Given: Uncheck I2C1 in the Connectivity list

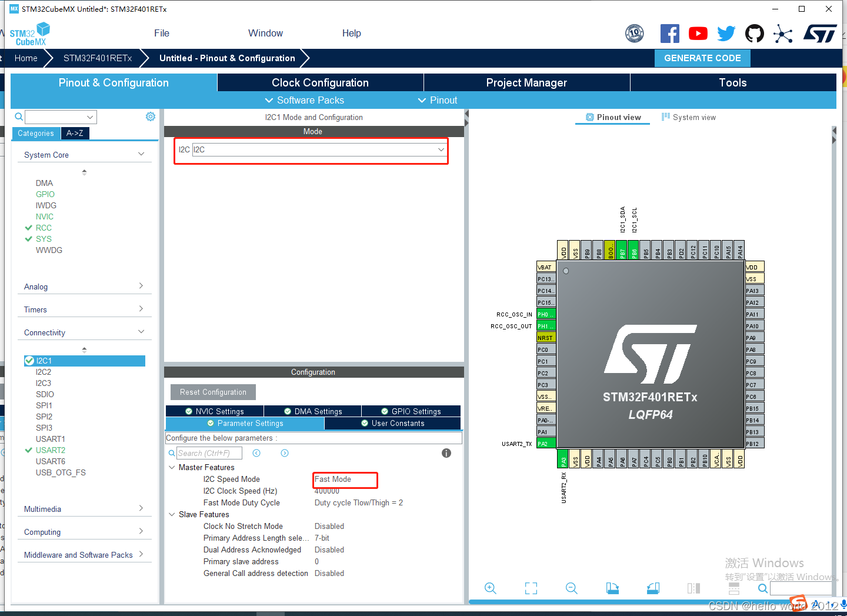Looking at the screenshot, I should (29, 361).
